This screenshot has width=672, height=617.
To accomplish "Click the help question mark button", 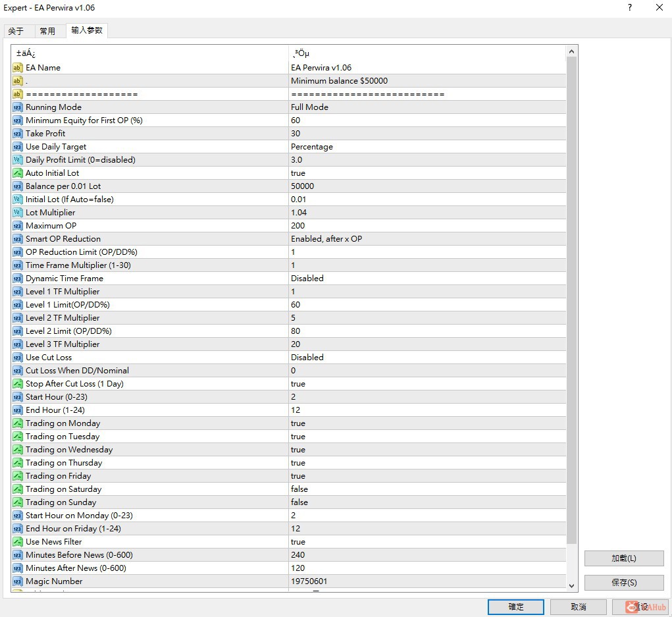I will point(630,7).
